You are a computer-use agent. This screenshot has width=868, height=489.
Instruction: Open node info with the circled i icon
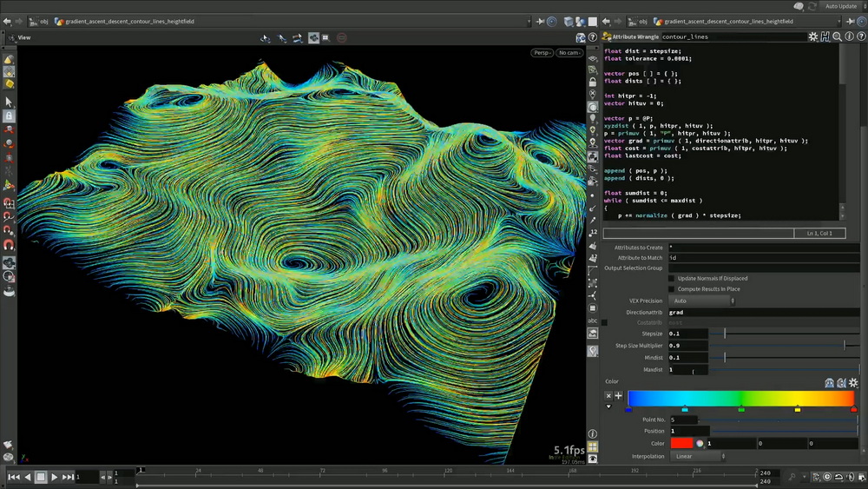(x=849, y=36)
